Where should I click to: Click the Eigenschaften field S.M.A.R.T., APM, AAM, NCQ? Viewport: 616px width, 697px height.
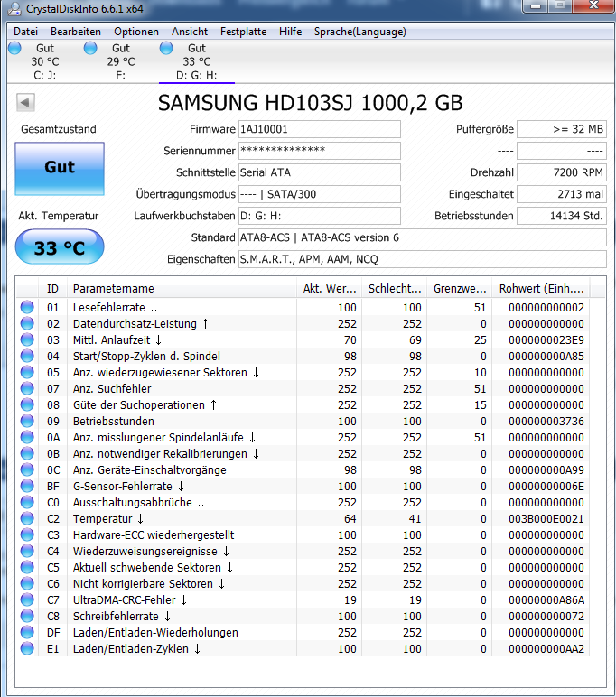tap(422, 259)
